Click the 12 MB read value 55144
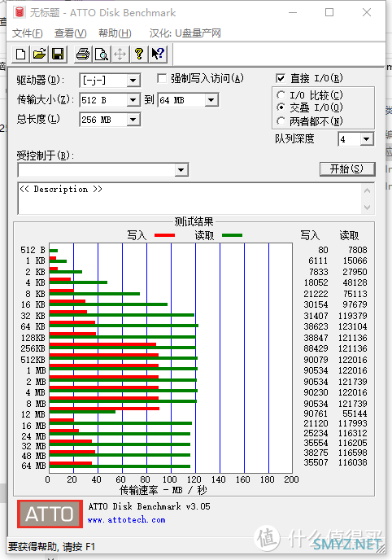 (x=355, y=413)
